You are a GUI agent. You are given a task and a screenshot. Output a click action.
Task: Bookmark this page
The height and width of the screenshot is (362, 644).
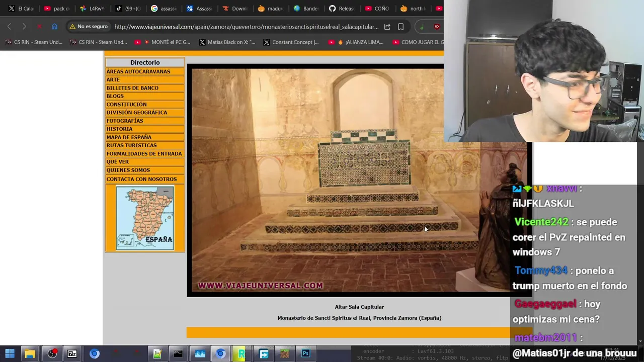tap(401, 27)
